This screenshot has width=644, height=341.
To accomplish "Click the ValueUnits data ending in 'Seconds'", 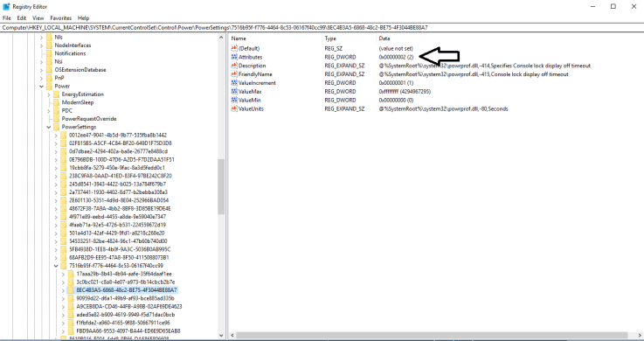I will 444,109.
